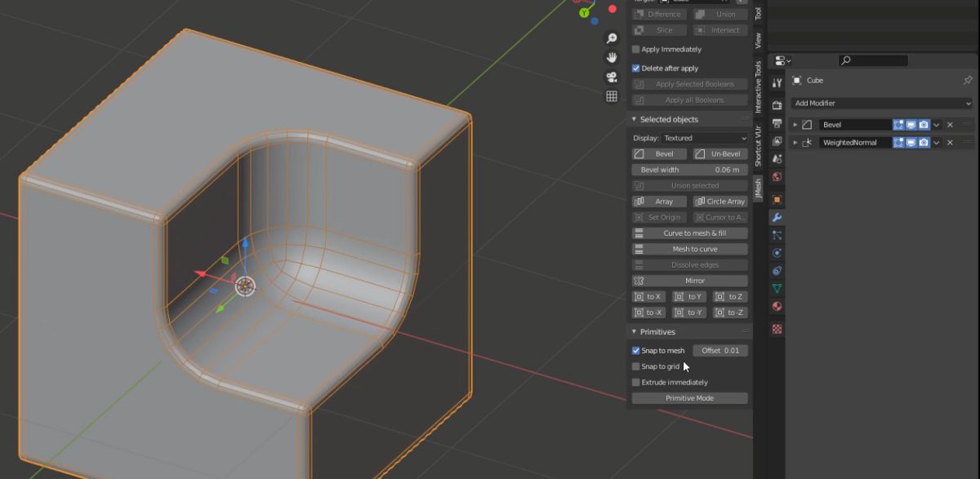Click the Primitive Mode button
Viewport: 980px width, 479px height.
pyautogui.click(x=690, y=398)
